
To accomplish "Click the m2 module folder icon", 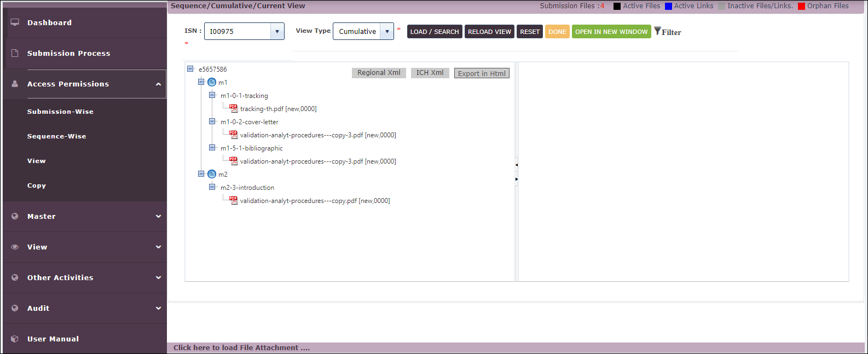I will 212,175.
